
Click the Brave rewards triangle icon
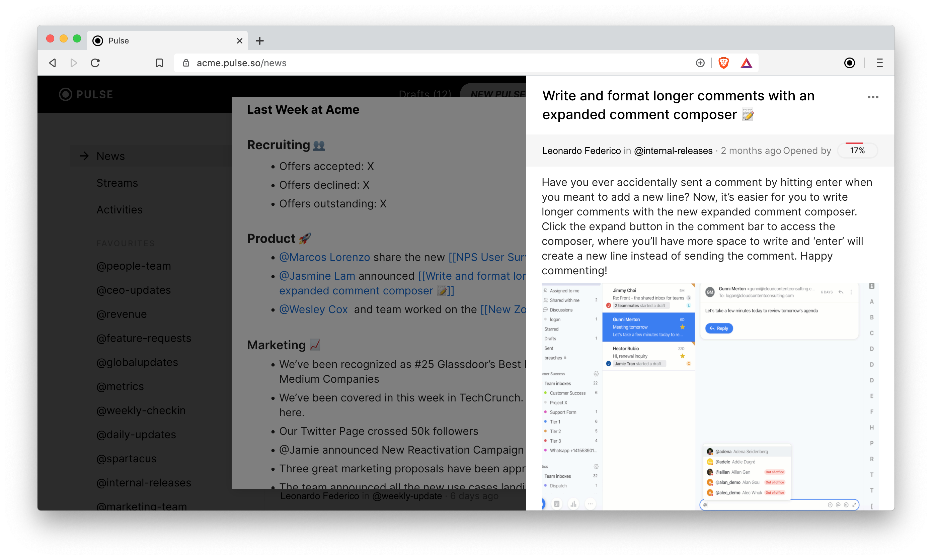pyautogui.click(x=746, y=63)
